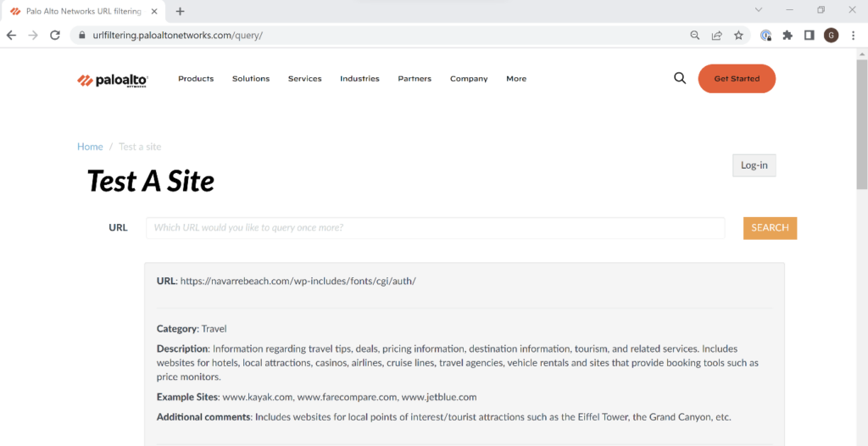868x446 pixels.
Task: Click www.farecompare.com in Example Sites
Action: pos(347,397)
